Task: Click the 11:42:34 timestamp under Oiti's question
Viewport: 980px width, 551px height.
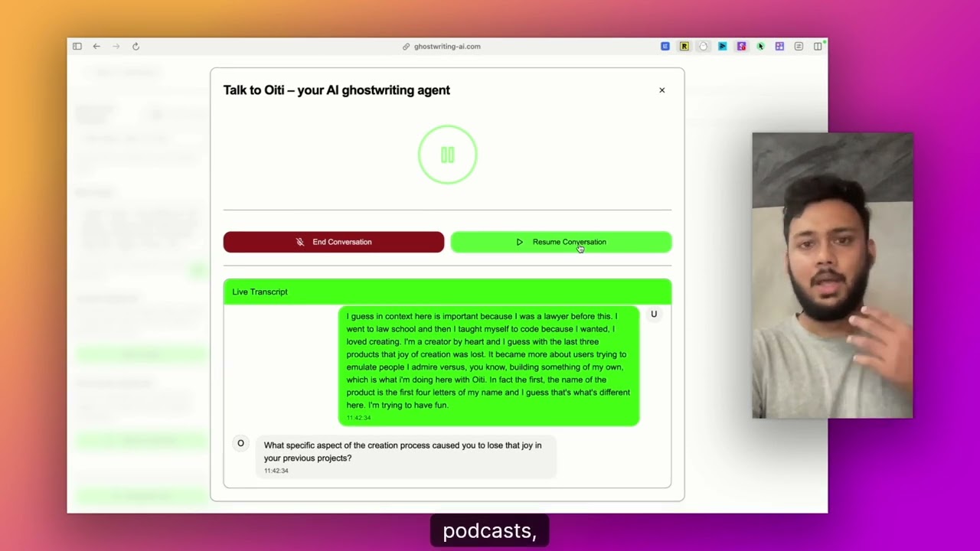Action: pos(276,471)
